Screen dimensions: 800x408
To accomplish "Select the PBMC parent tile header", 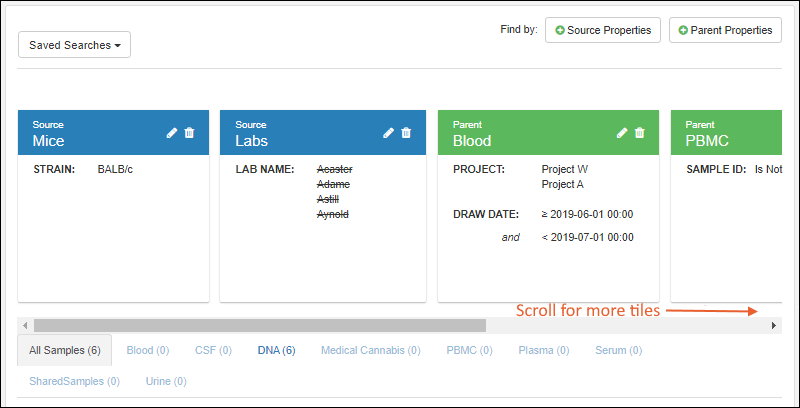I will pyautogui.click(x=725, y=133).
